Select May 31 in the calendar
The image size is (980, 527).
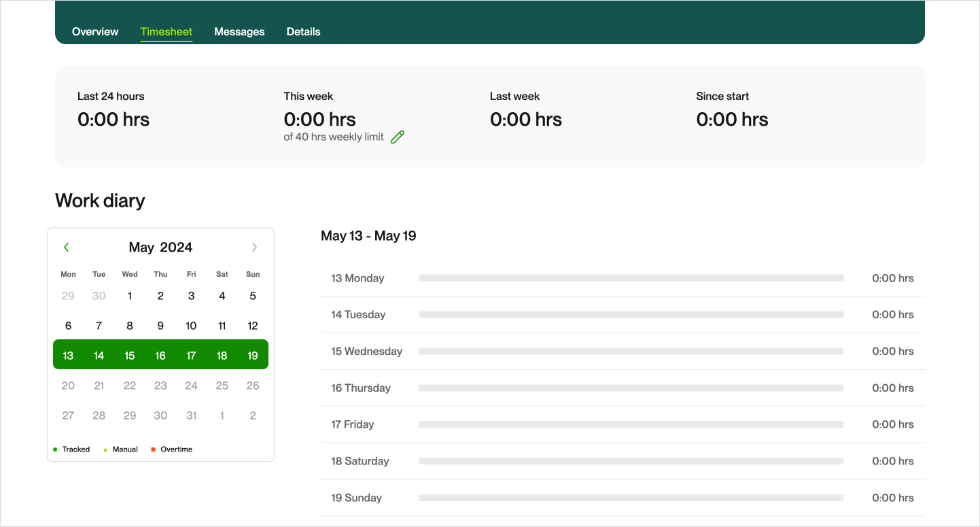coord(191,415)
